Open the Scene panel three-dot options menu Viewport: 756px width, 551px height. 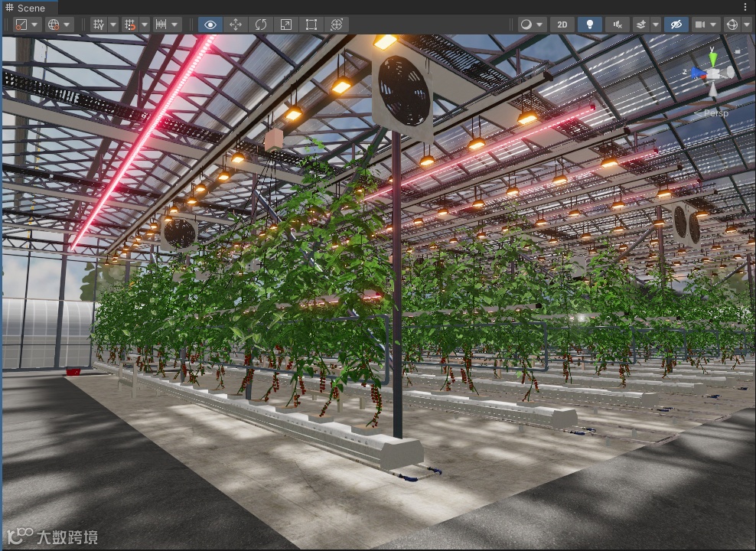pyautogui.click(x=746, y=7)
